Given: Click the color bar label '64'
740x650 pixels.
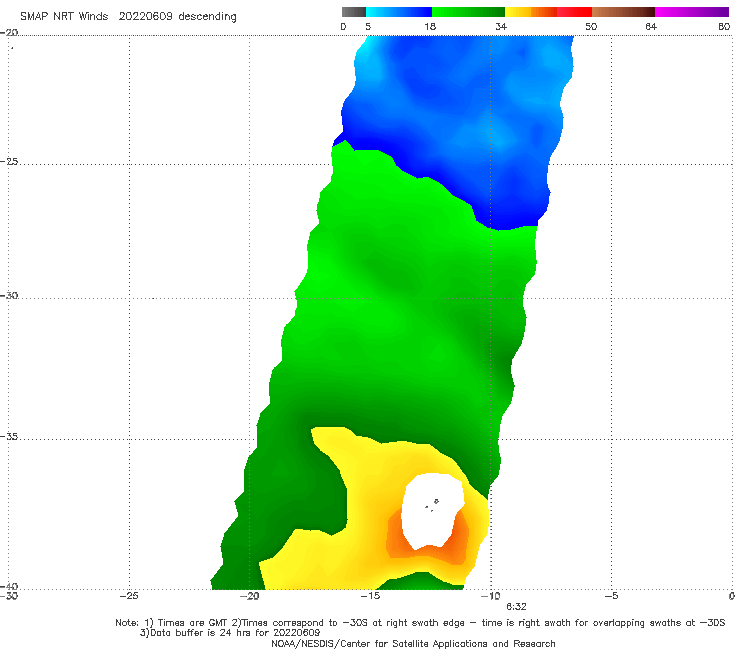Looking at the screenshot, I should (x=651, y=26).
